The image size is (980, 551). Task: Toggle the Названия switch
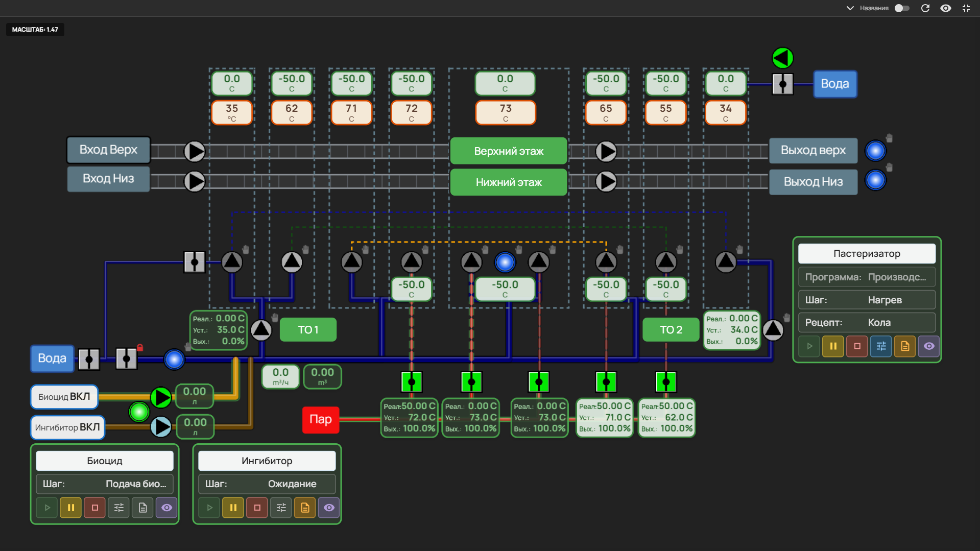[902, 8]
